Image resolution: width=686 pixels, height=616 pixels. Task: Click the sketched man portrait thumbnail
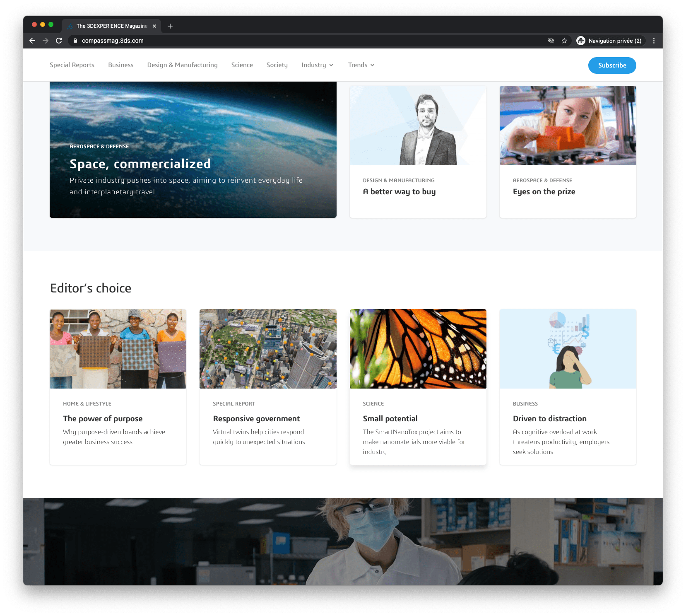pyautogui.click(x=418, y=126)
